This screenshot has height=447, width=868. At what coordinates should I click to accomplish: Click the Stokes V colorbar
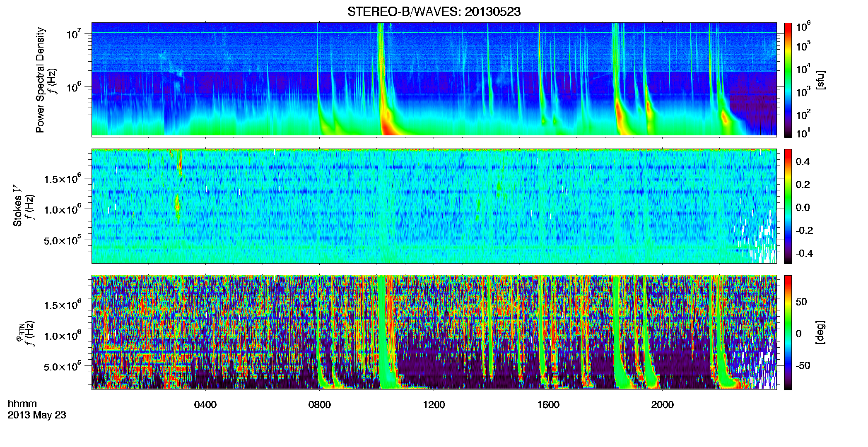pyautogui.click(x=788, y=206)
